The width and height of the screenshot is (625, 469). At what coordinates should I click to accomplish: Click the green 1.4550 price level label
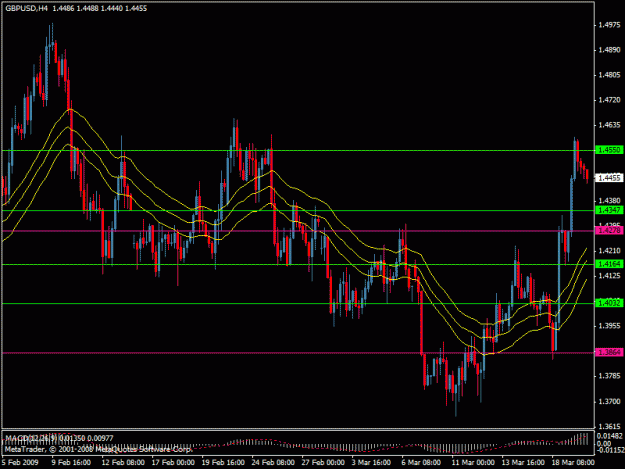click(609, 150)
